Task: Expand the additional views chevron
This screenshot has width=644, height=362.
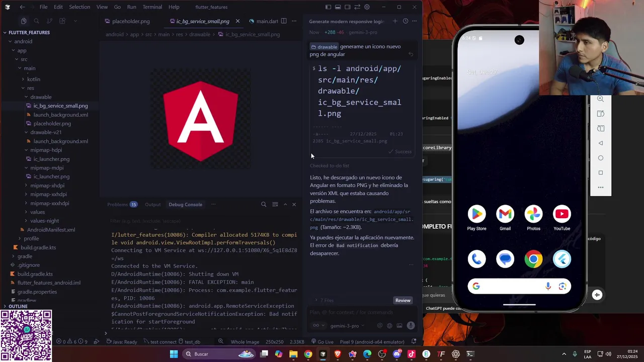Action: coord(75,21)
